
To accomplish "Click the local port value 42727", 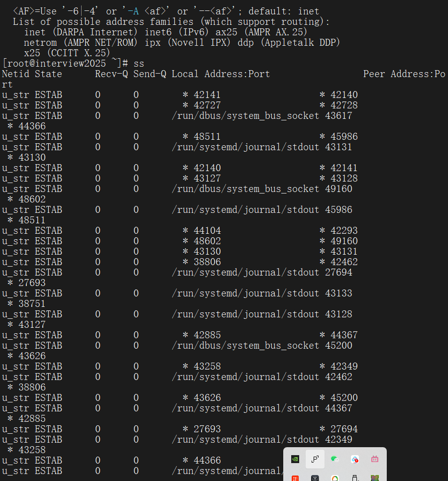I will [207, 105].
